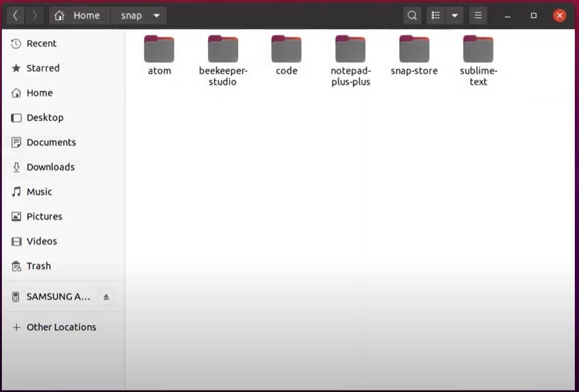Click the SAMSUNG device icon in the sidebar
579x392 pixels.
16,297
